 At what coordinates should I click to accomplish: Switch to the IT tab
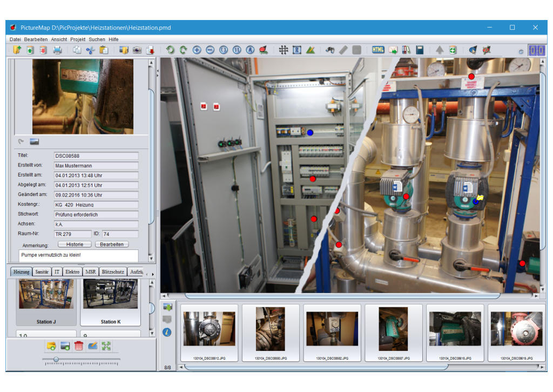(57, 272)
